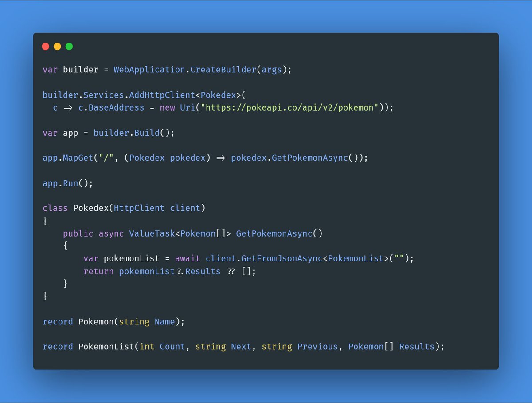Viewport: 532px width, 403px height.
Task: Select the GetFromJsonAsync call
Action: click(x=280, y=258)
